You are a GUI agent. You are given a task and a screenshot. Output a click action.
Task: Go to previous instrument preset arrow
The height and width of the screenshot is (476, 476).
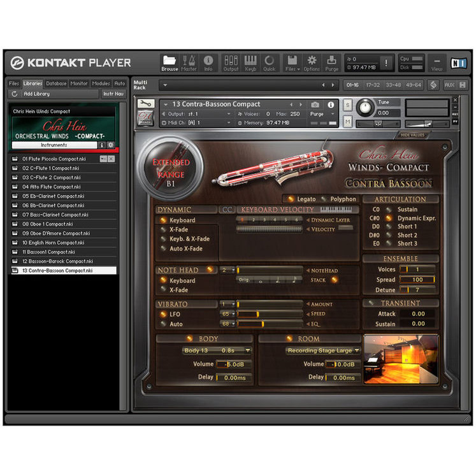pos(291,105)
